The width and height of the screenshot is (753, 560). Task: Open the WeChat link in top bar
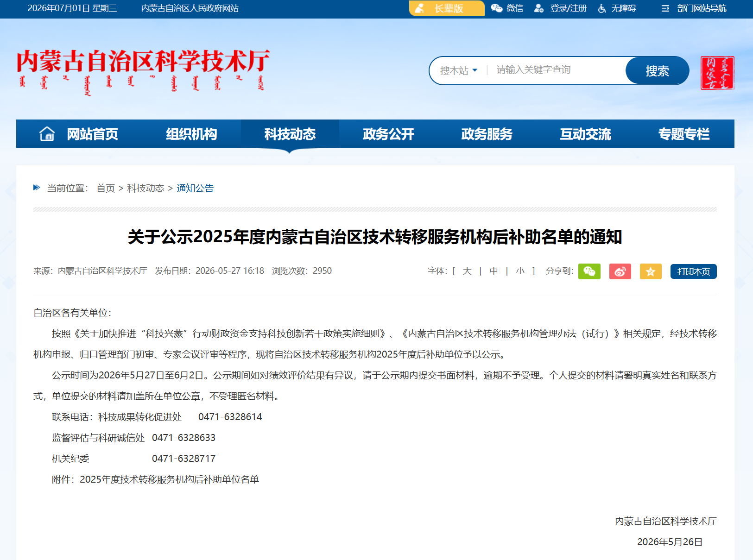[507, 8]
